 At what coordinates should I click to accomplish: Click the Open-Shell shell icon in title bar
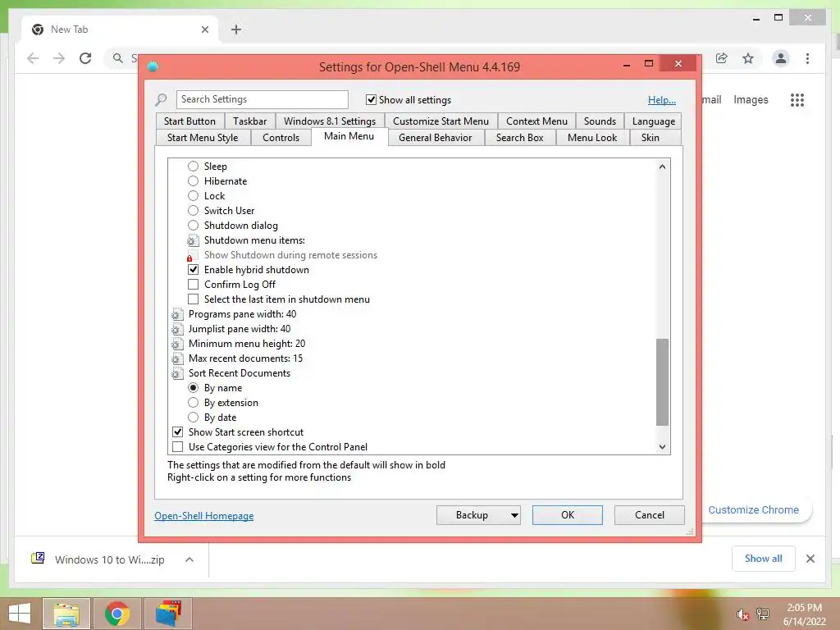click(153, 67)
